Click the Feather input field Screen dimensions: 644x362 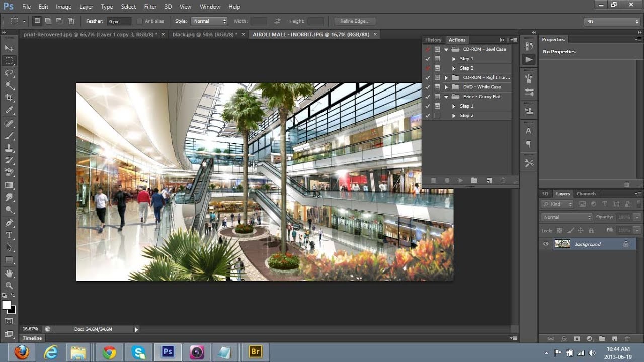tap(120, 21)
